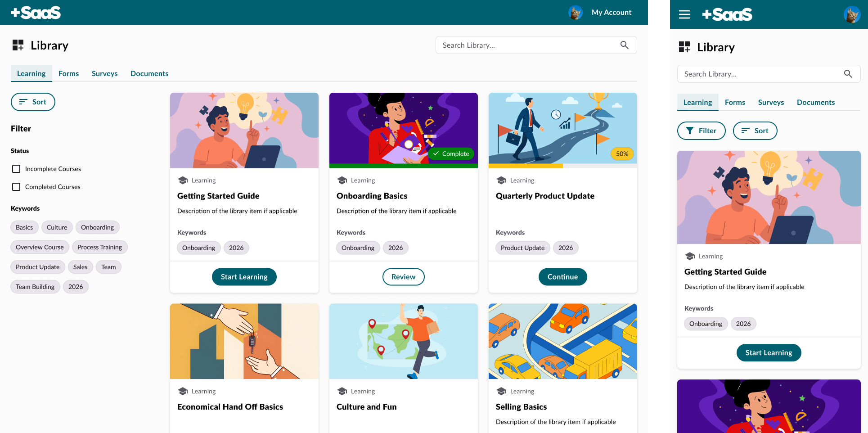Select the desktop Learning tab
The width and height of the screenshot is (868, 433).
(x=31, y=73)
